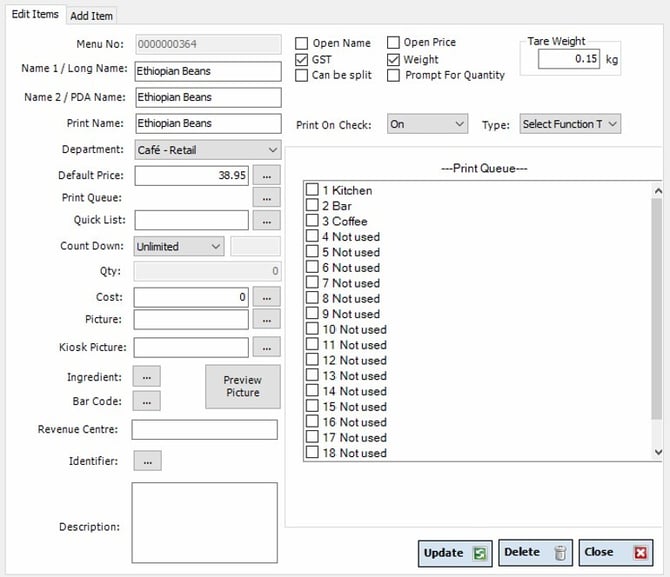Click the Name 1 / Long Name field
This screenshot has width=670, height=577.
point(208,71)
